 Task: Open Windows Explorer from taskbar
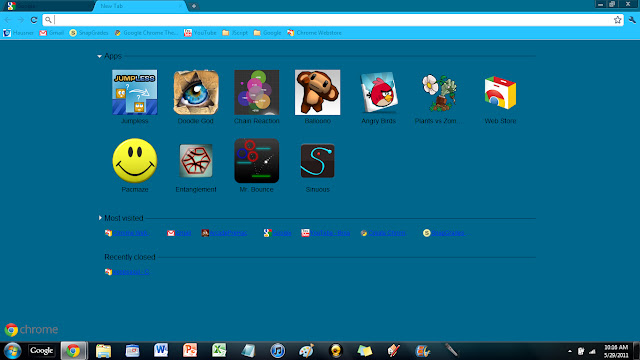click(x=103, y=351)
